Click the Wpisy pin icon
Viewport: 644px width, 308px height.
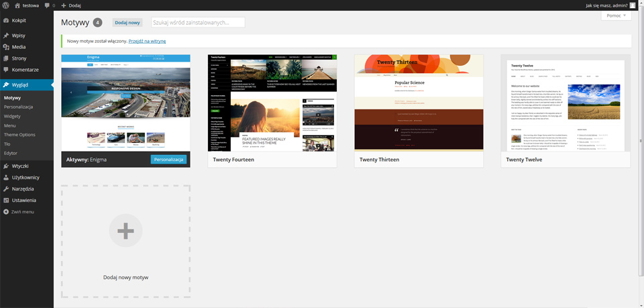point(6,36)
